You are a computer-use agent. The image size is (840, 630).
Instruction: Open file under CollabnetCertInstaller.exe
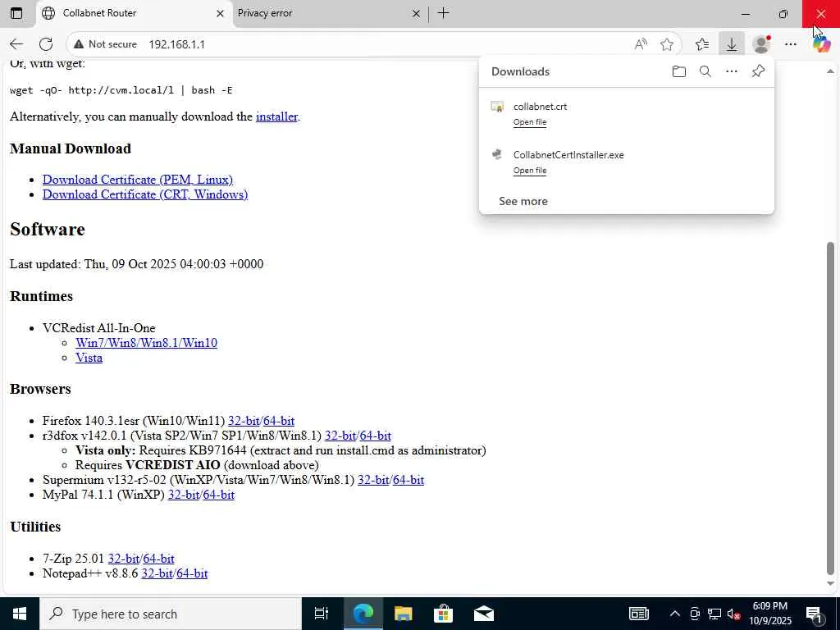pos(530,171)
